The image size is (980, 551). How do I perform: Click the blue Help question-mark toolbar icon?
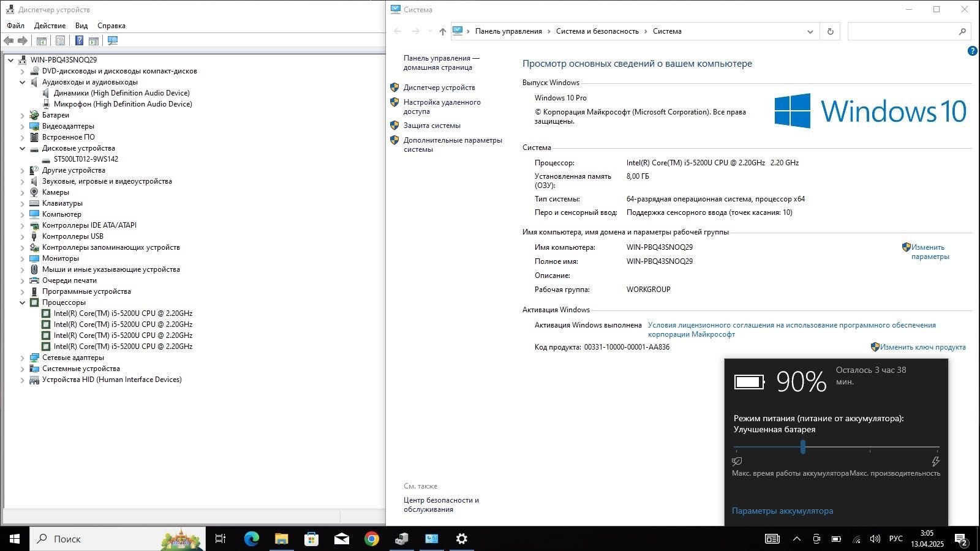pyautogui.click(x=79, y=41)
